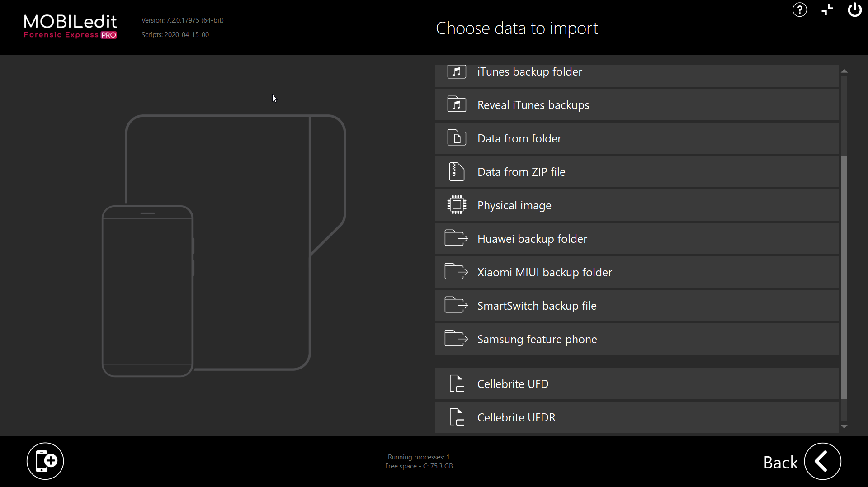Click the collapse window arrows icon
Viewport: 868px width, 487px height.
pyautogui.click(x=827, y=10)
